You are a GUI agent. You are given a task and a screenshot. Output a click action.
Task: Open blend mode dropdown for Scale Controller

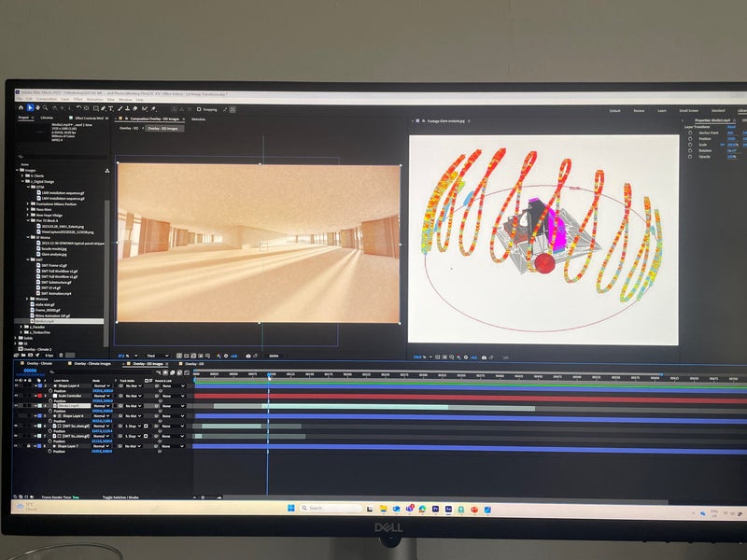click(x=101, y=395)
